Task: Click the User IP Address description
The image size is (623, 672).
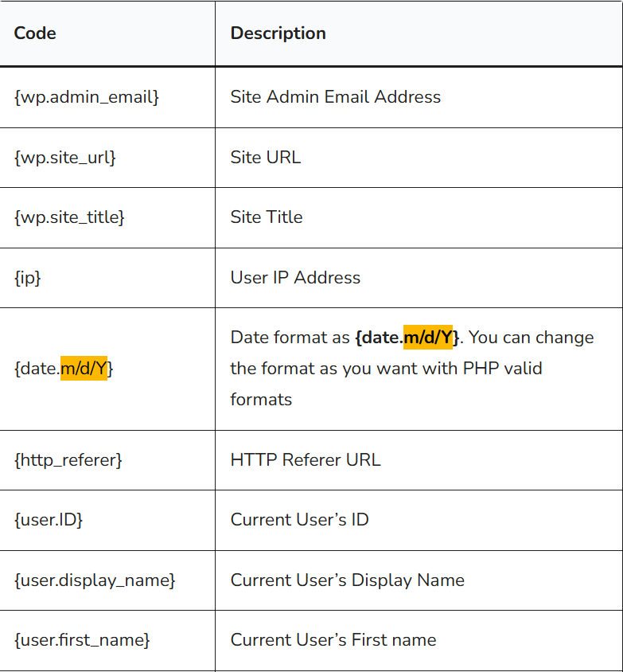Action: (295, 278)
